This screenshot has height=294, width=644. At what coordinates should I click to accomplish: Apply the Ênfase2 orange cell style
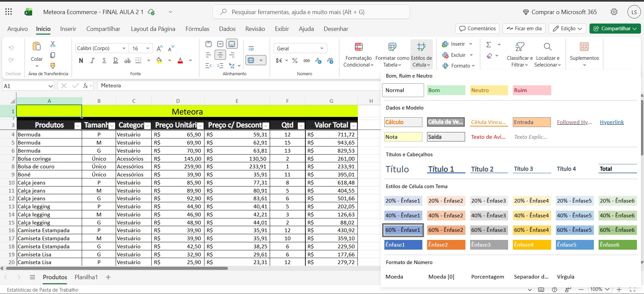[x=446, y=245]
